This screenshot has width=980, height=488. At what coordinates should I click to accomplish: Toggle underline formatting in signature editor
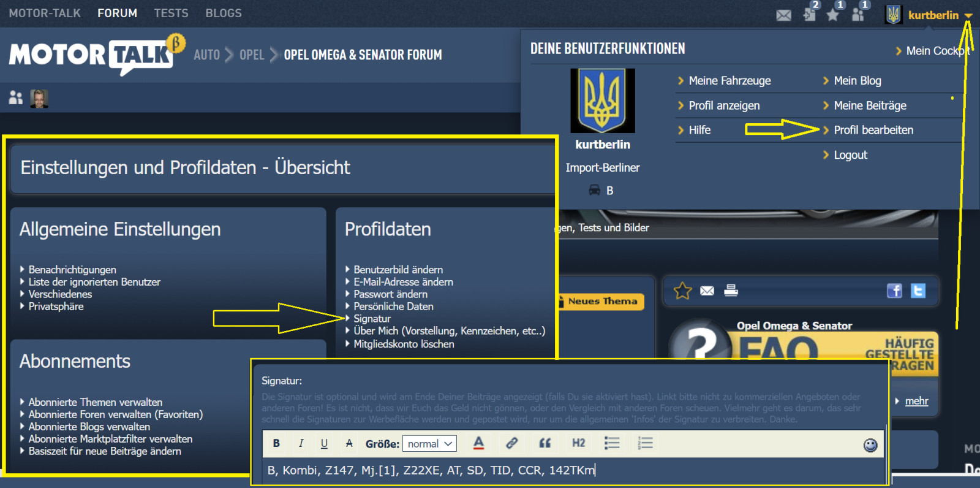(324, 443)
